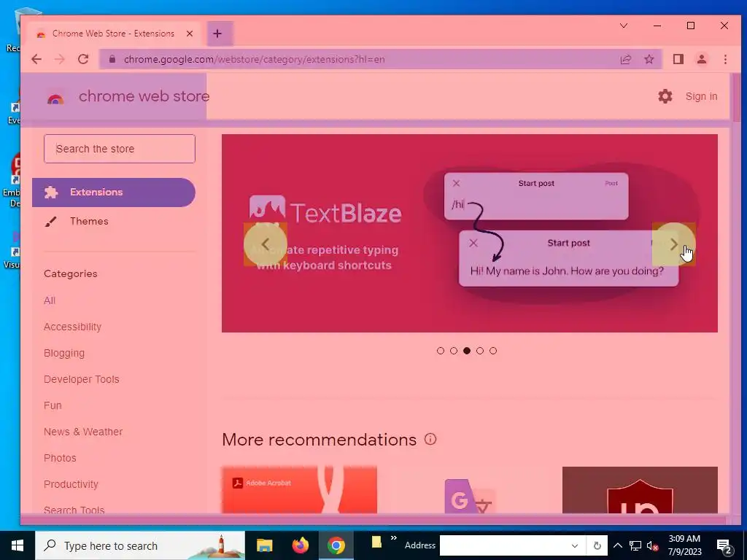Refresh the taskbar Address bar

point(597,545)
